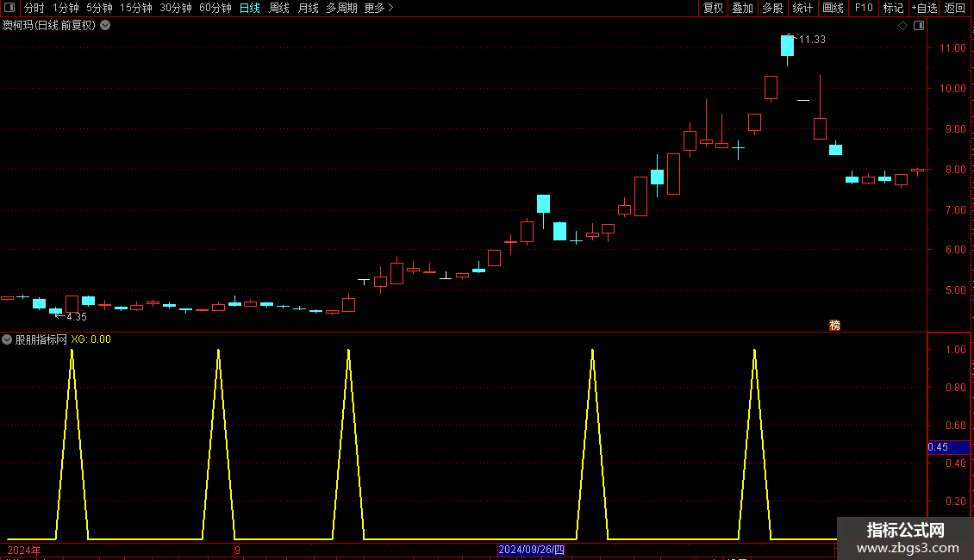Select the 日线 daily period
Viewport: 974px width, 560px height.
pyautogui.click(x=250, y=8)
